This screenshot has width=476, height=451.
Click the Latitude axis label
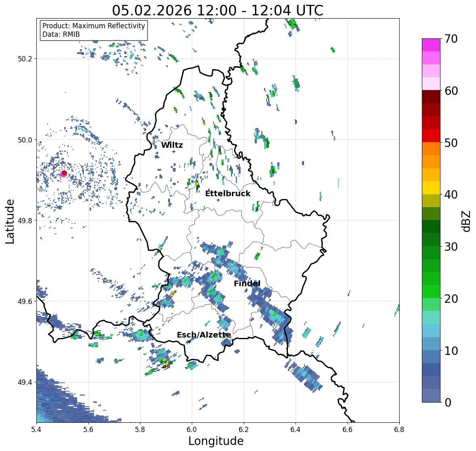(x=10, y=221)
